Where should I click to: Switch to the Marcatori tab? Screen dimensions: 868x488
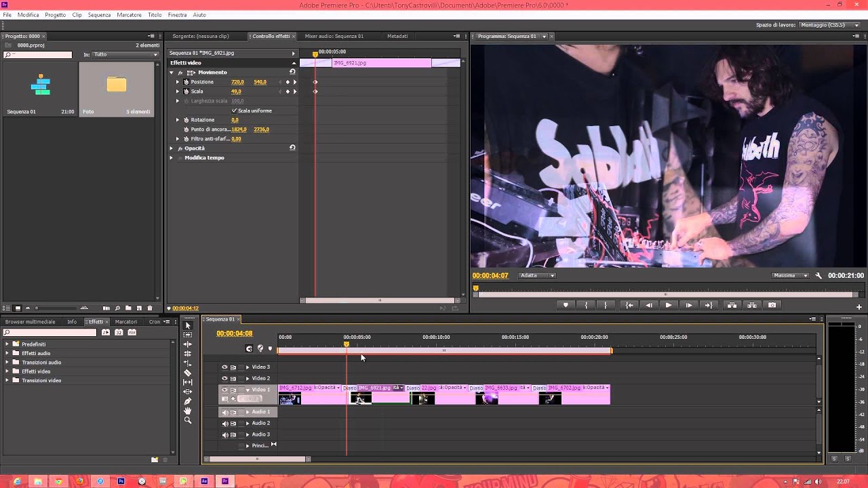tap(126, 322)
